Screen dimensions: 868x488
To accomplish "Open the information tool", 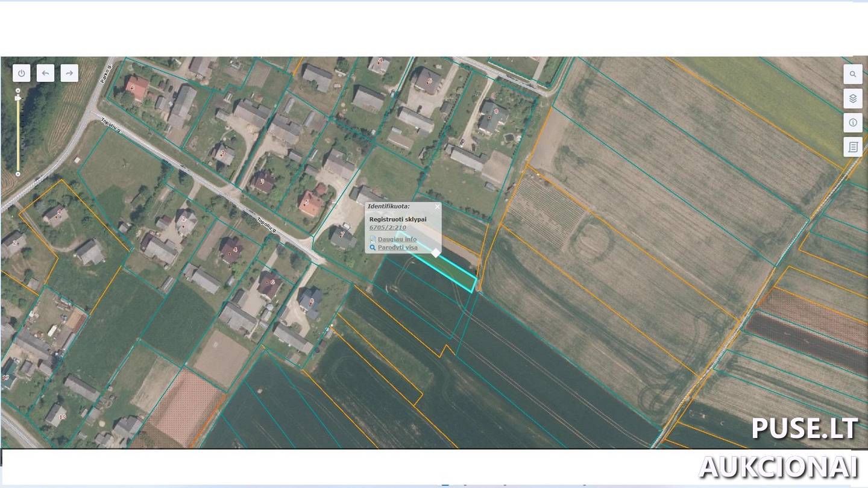I will [852, 122].
